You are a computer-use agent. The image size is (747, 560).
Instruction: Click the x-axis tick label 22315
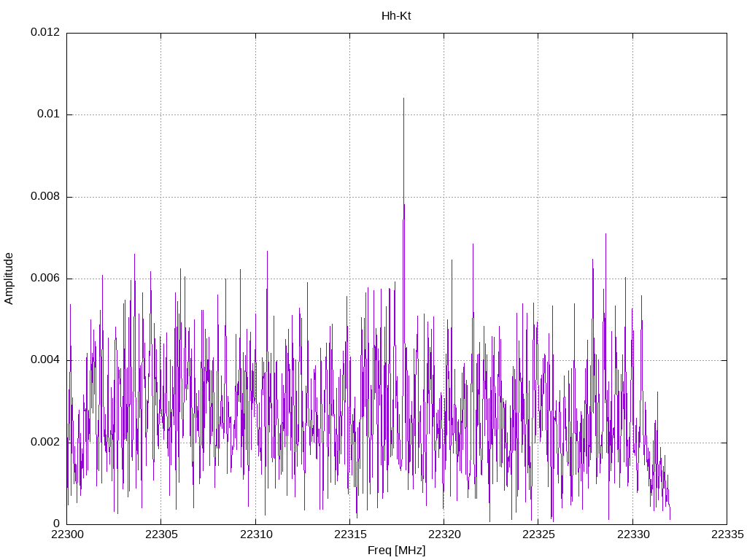(349, 534)
